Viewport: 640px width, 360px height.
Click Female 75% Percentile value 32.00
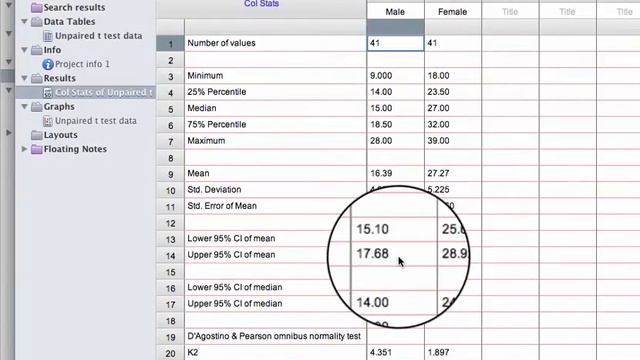click(x=438, y=124)
